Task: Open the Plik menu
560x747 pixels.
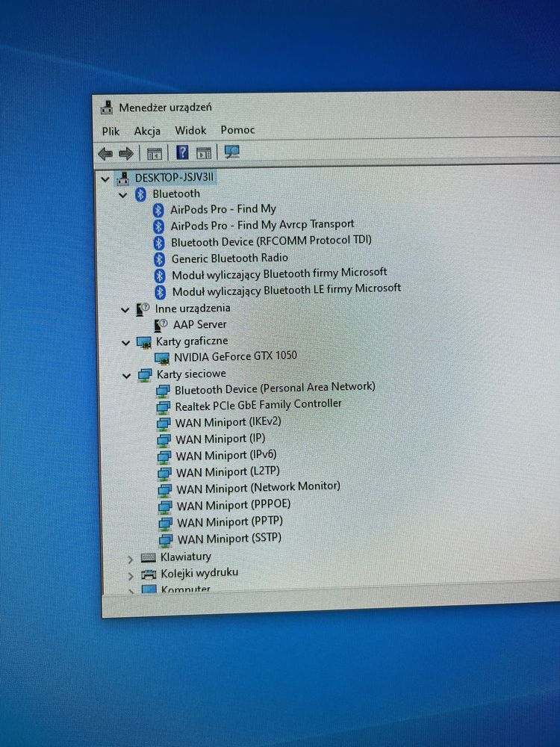Action: click(x=111, y=131)
